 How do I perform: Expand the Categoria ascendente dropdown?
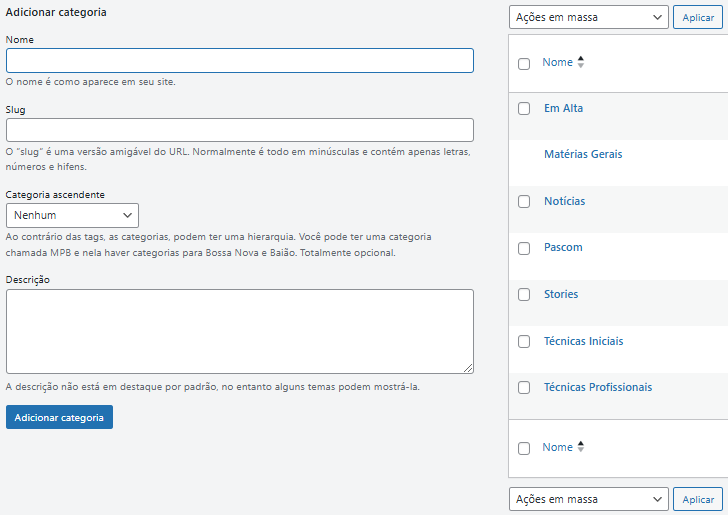tap(72, 215)
